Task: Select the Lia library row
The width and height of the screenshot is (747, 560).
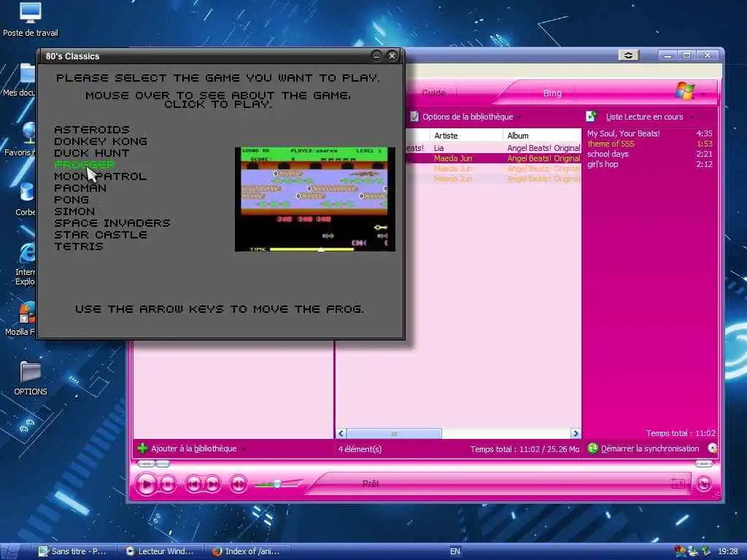Action: click(493, 148)
